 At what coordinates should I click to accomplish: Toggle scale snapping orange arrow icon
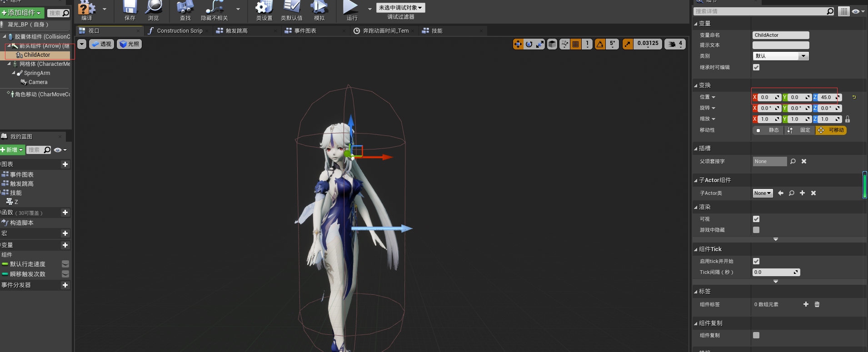pos(628,44)
